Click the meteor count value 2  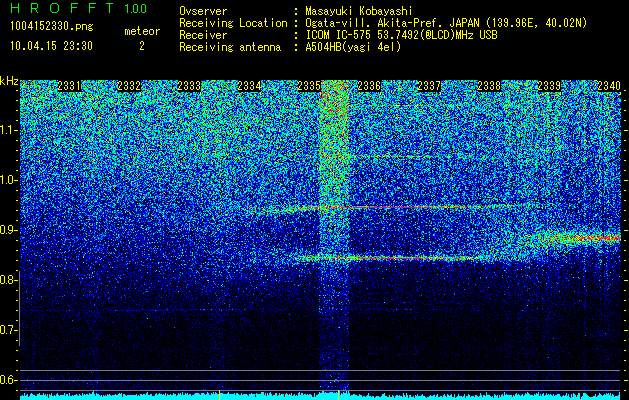pyautogui.click(x=142, y=46)
